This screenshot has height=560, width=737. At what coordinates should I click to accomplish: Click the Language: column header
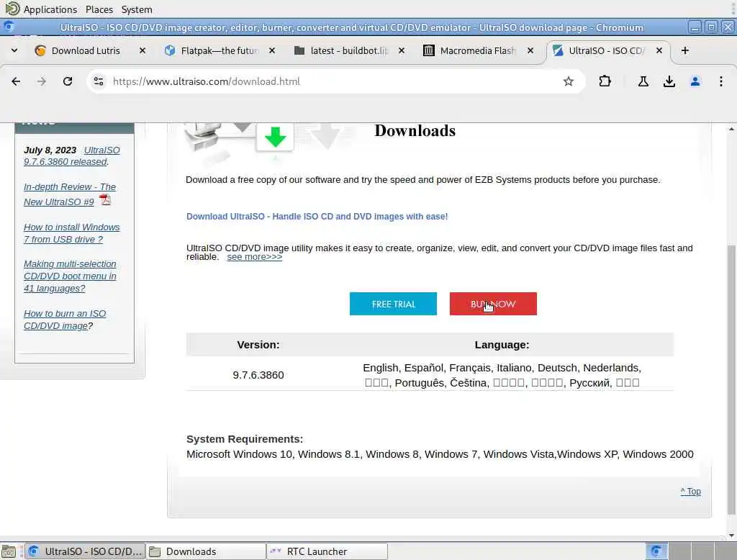click(x=502, y=345)
